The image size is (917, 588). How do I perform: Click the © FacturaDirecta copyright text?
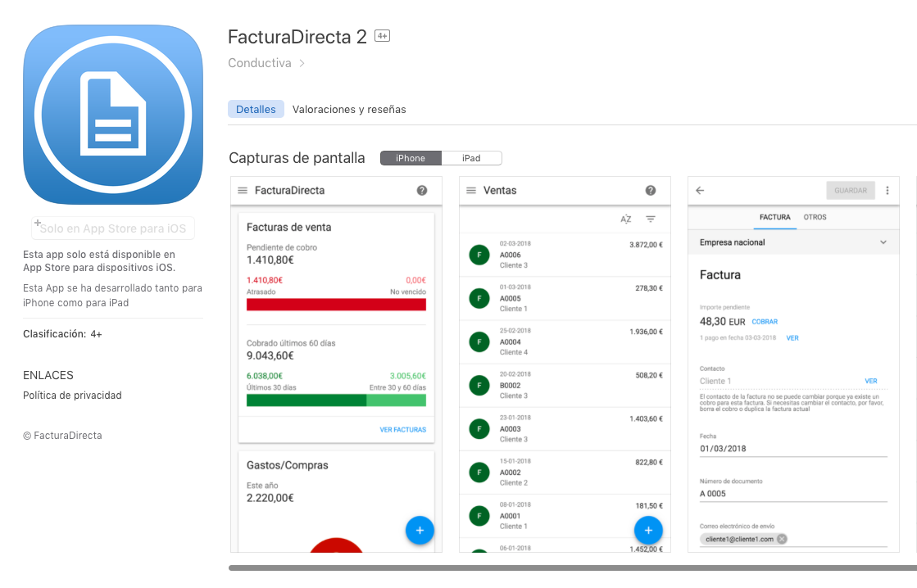point(62,436)
